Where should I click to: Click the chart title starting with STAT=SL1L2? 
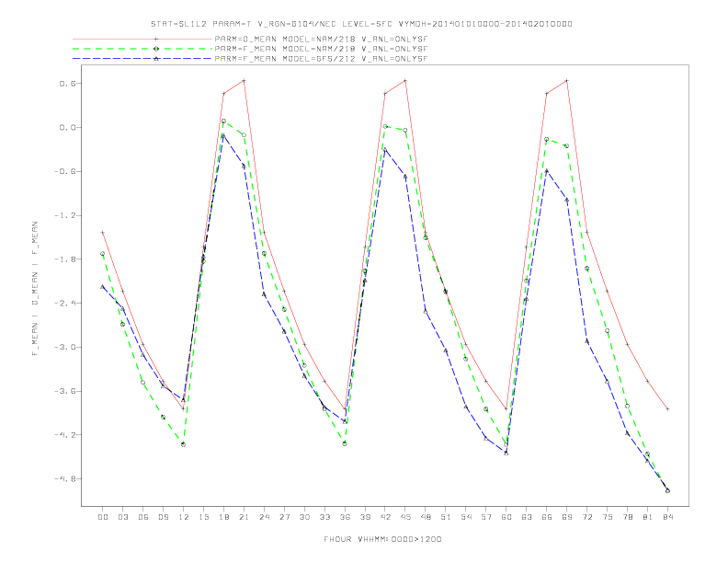tap(361, 24)
